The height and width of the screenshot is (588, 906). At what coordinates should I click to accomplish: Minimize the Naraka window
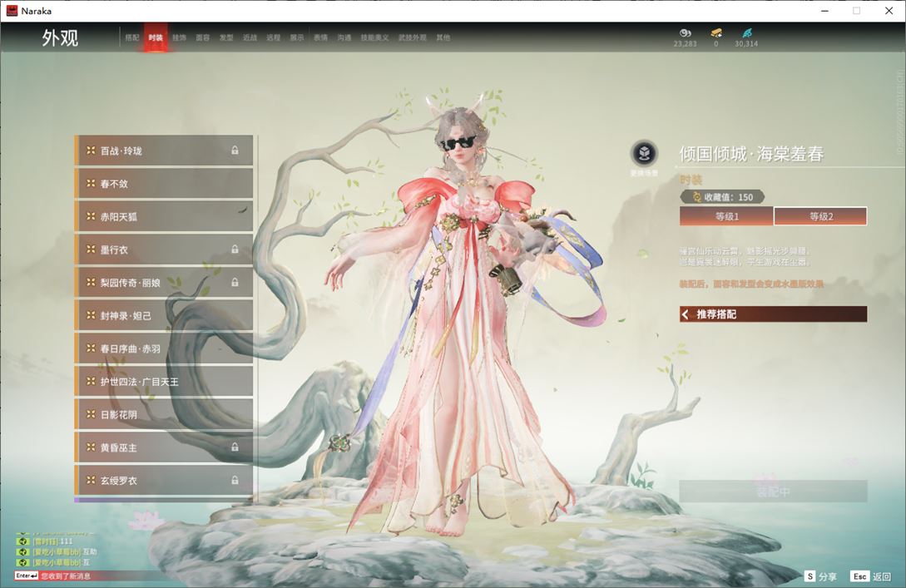824,11
